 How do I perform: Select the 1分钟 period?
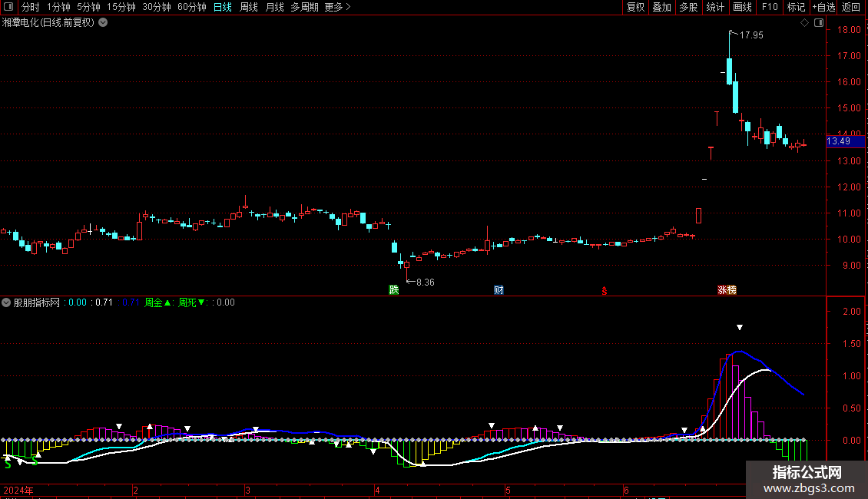coord(58,7)
